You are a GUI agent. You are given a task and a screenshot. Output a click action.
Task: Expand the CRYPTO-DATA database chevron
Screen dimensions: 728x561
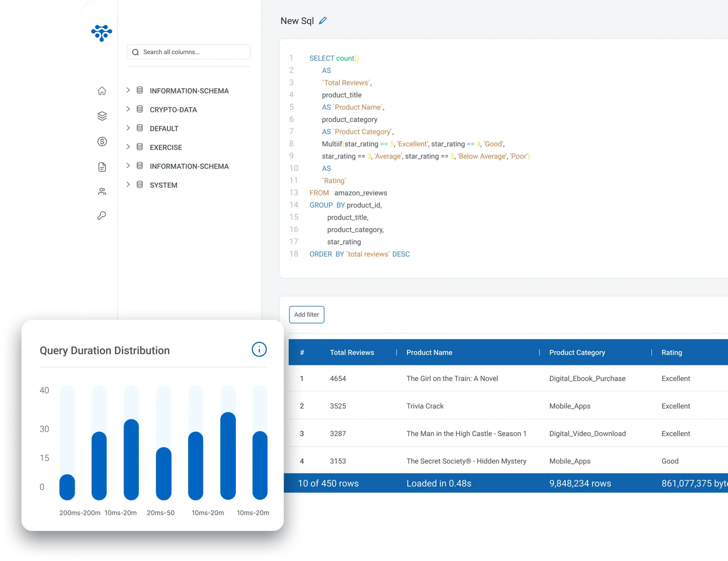point(128,109)
